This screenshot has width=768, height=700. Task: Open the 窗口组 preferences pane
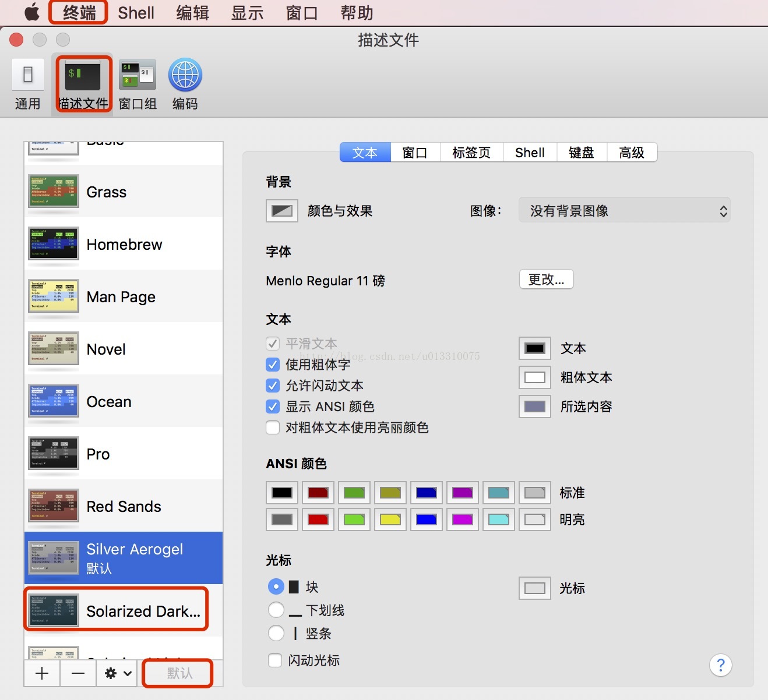pyautogui.click(x=138, y=84)
